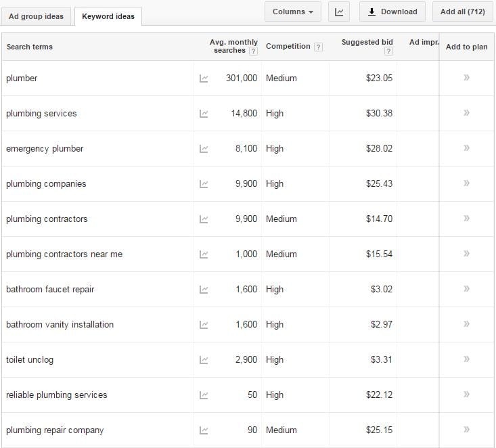The height and width of the screenshot is (448, 496).
Task: Select 'bathroom vanity installation' term
Action: point(60,325)
